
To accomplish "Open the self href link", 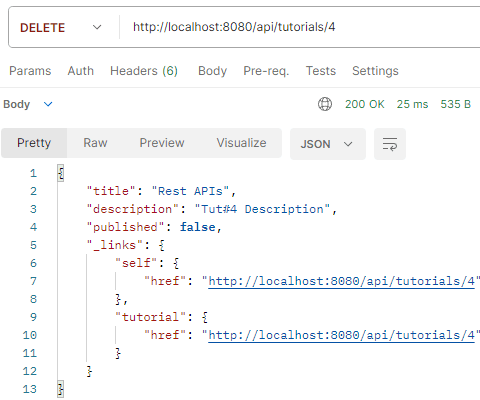I will pos(341,281).
